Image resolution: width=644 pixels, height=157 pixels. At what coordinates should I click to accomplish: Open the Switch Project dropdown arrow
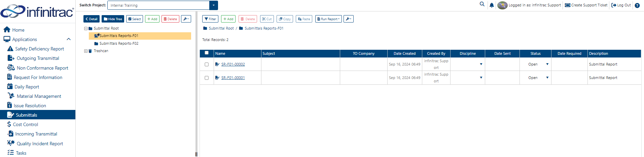pyautogui.click(x=214, y=5)
